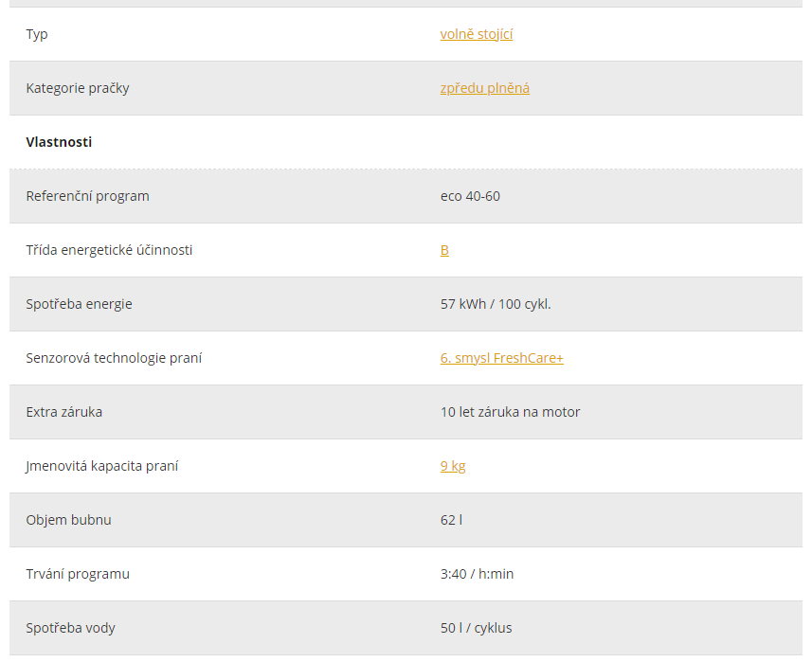This screenshot has height=662, width=812.
Task: Select the 'Senzorová technologie praní' label
Action: [114, 358]
